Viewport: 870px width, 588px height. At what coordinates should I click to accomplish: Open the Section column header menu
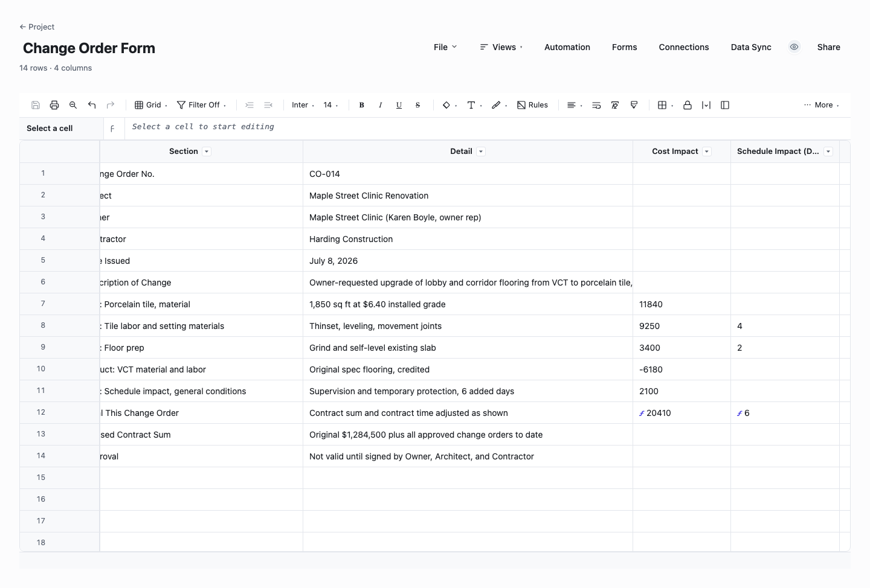click(207, 152)
